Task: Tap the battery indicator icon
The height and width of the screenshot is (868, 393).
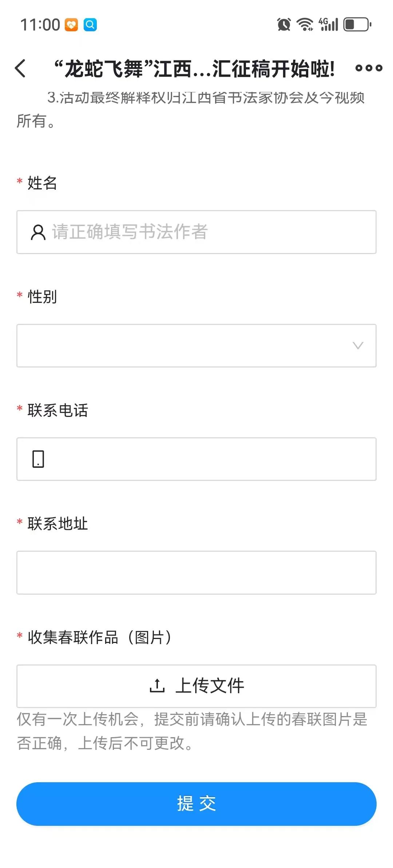Action: [x=358, y=25]
